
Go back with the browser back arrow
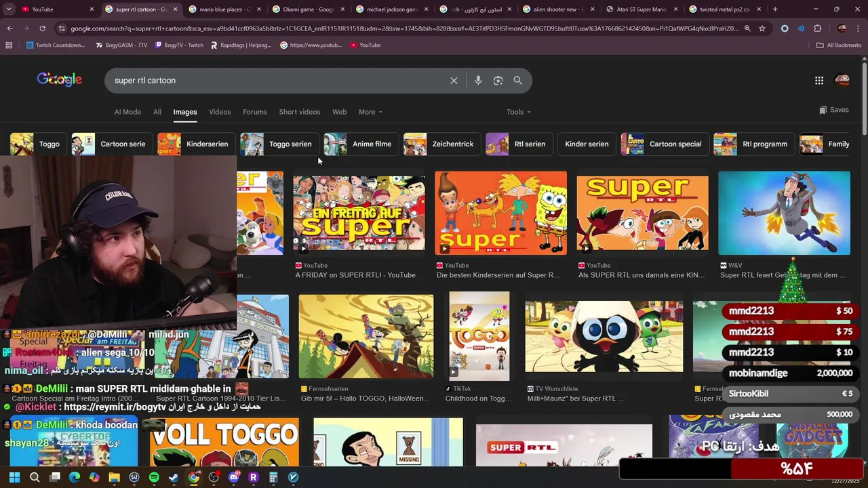tap(9, 28)
